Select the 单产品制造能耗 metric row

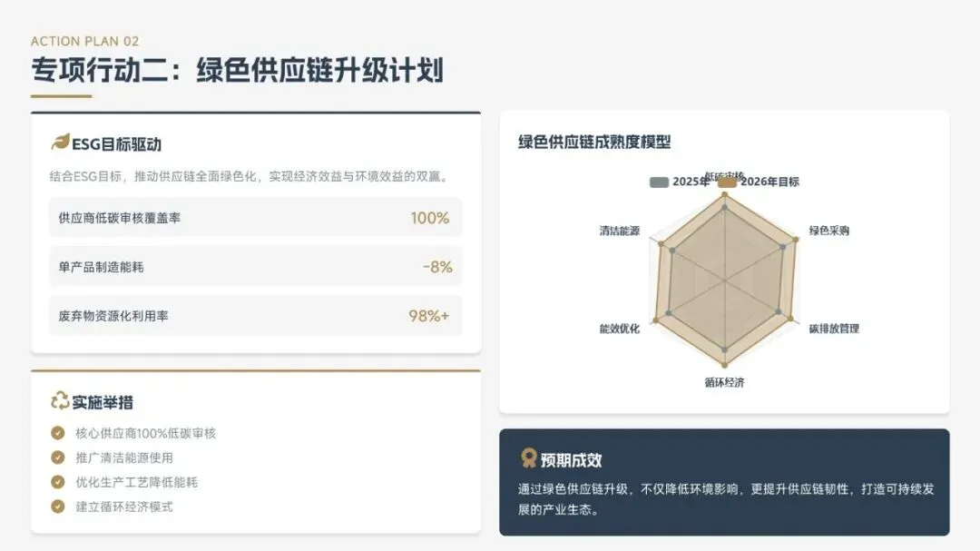click(256, 267)
